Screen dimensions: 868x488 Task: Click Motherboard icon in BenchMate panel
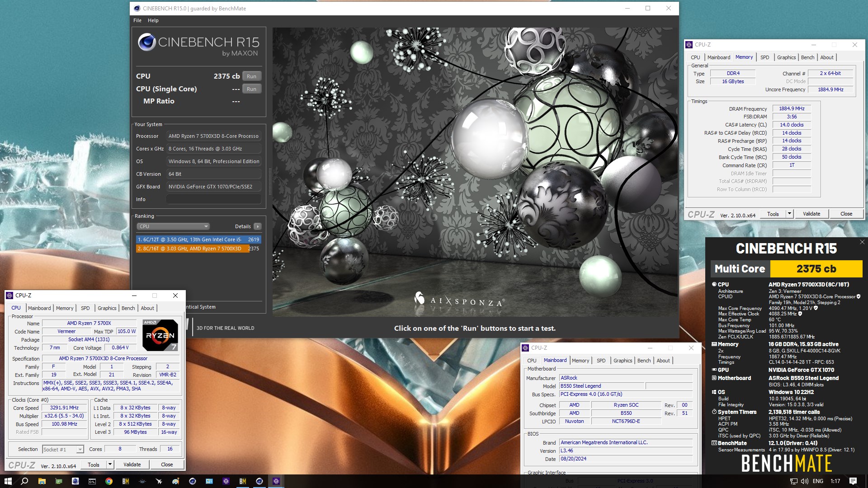pos(714,378)
